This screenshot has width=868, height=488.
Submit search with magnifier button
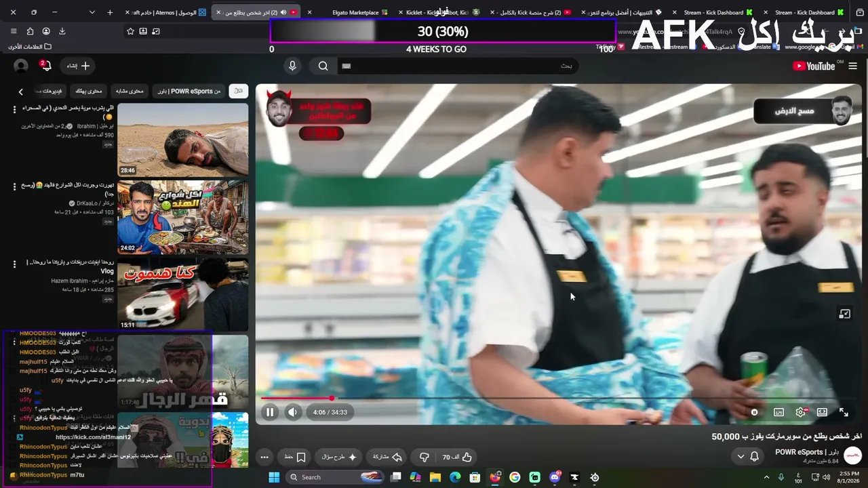coord(323,66)
